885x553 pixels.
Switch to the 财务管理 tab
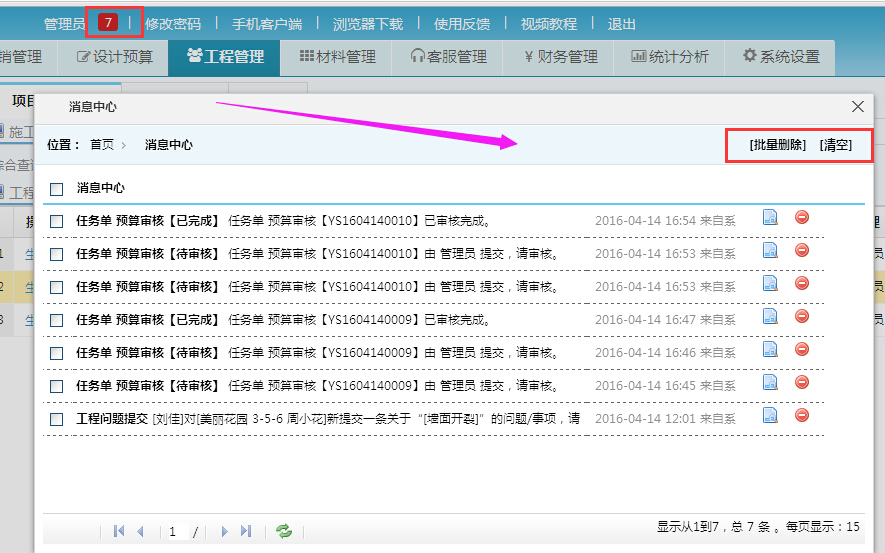click(x=560, y=57)
